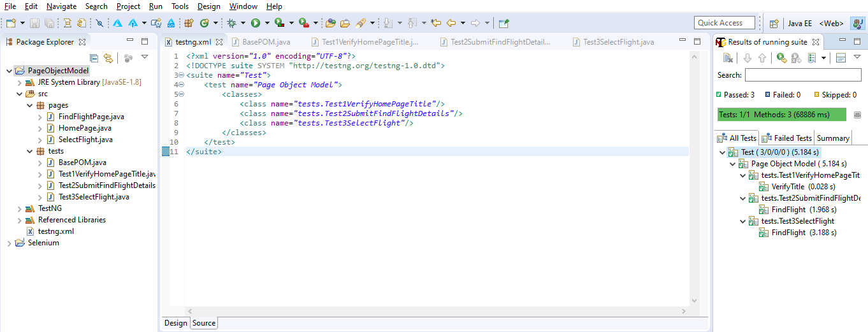Click in the TestNG Search field
The image size is (868, 332).
click(x=802, y=75)
